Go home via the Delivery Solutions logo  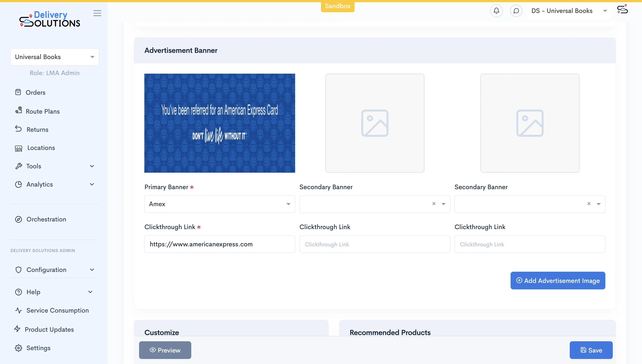pyautogui.click(x=50, y=19)
